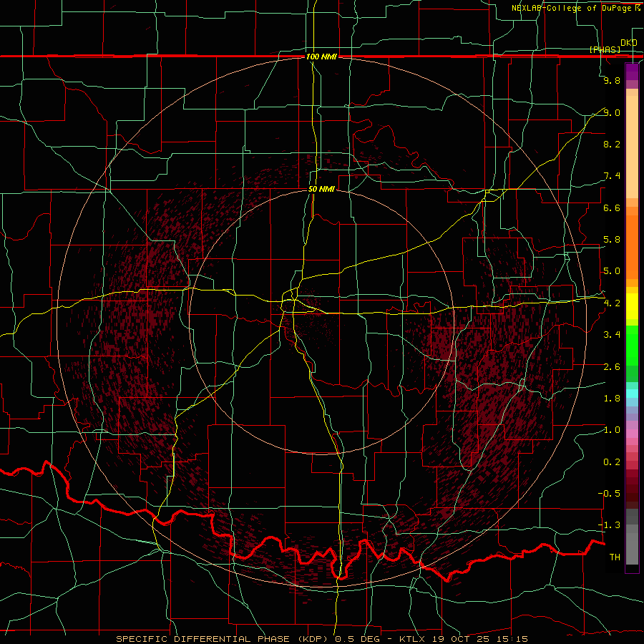Pick the orange band in the color scale
This screenshot has height=644, width=644.
click(x=632, y=248)
